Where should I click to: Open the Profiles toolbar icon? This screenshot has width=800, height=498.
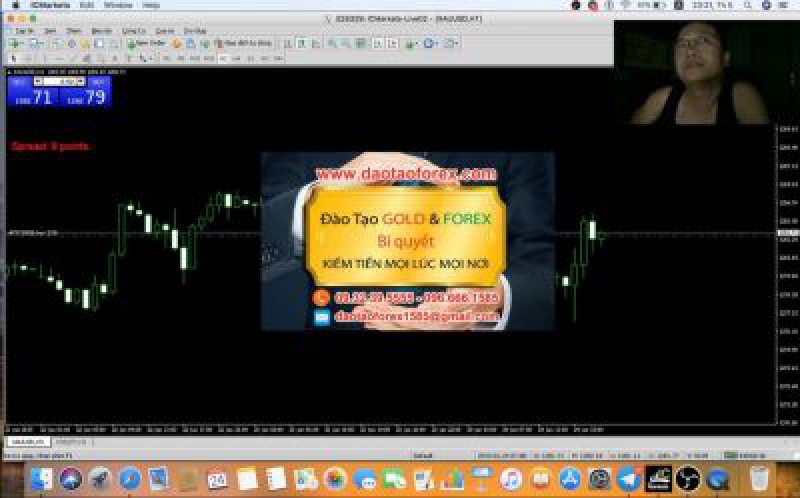tap(37, 43)
